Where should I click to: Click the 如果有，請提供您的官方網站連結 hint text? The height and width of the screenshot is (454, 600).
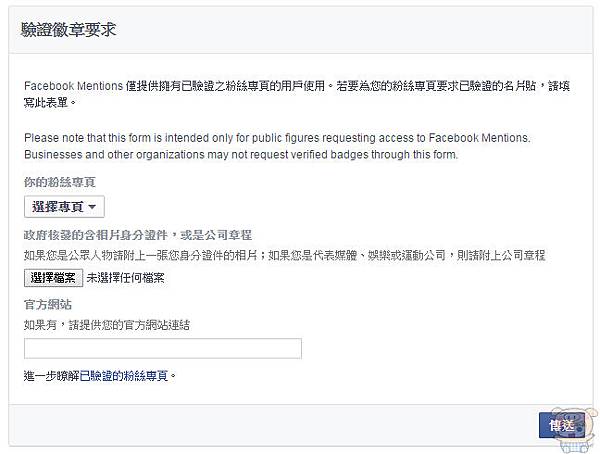coord(107,325)
